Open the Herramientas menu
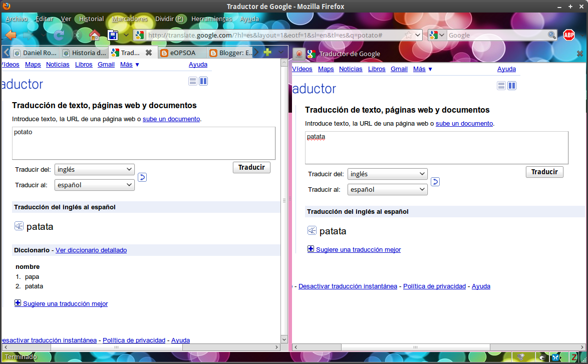 [x=211, y=19]
